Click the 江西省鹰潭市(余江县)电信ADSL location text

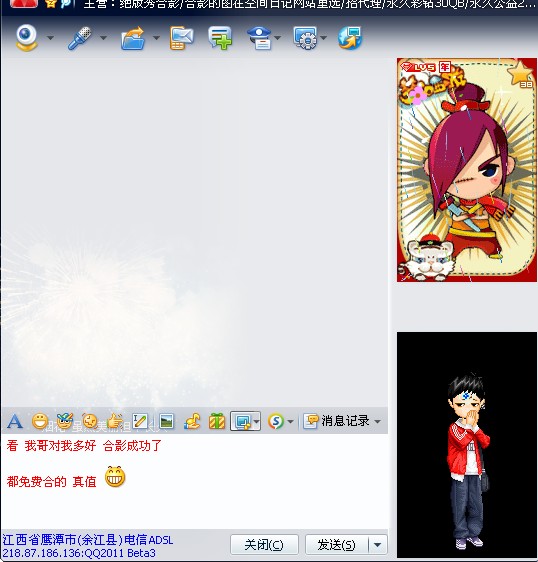point(88,540)
